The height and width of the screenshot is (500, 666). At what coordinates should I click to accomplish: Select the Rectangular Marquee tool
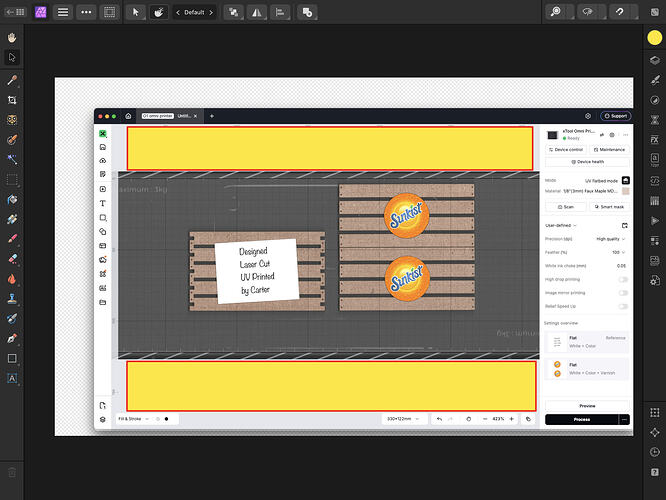click(x=12, y=179)
